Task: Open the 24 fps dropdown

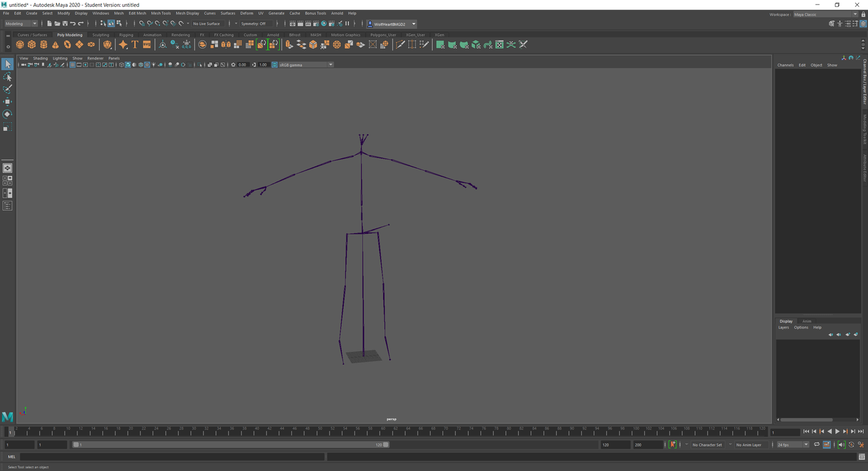Action: tap(792, 445)
